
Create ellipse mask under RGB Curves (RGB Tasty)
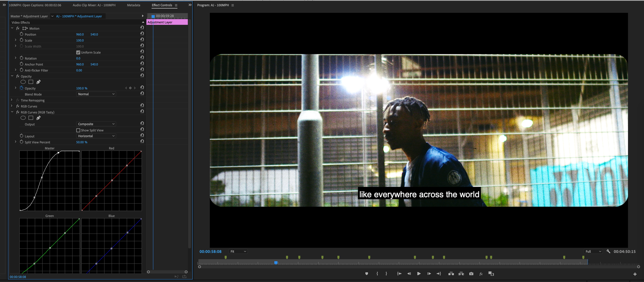pyautogui.click(x=23, y=118)
